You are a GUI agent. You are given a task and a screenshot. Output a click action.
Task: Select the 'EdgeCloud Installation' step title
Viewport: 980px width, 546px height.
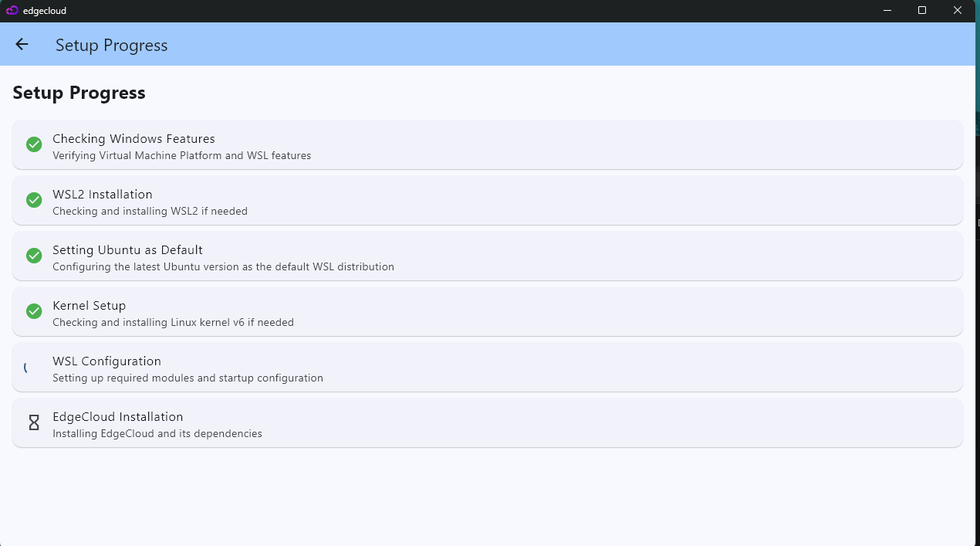(117, 417)
